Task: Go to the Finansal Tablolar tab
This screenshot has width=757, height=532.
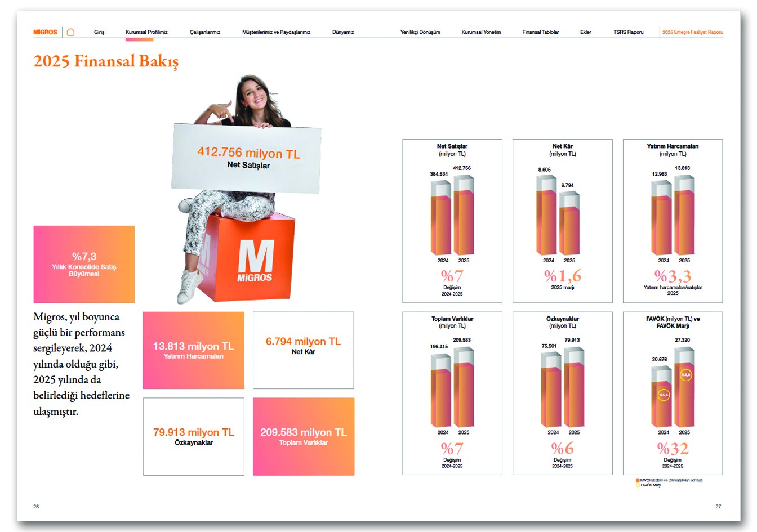Action: point(541,32)
